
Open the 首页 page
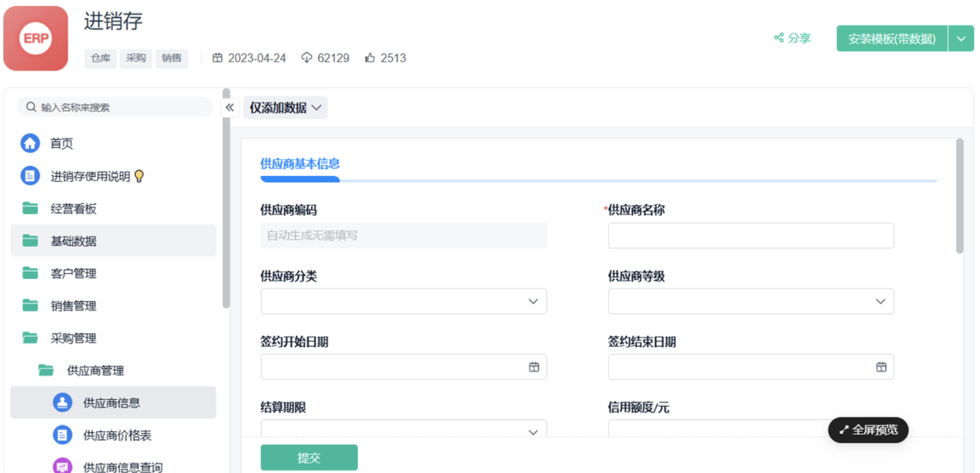click(114, 143)
